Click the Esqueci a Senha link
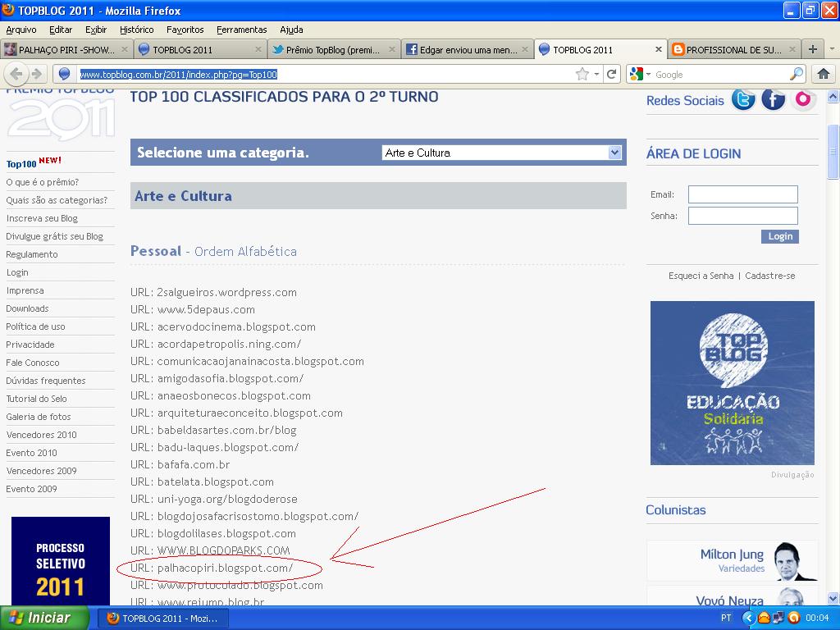This screenshot has height=630, width=840. coord(701,276)
